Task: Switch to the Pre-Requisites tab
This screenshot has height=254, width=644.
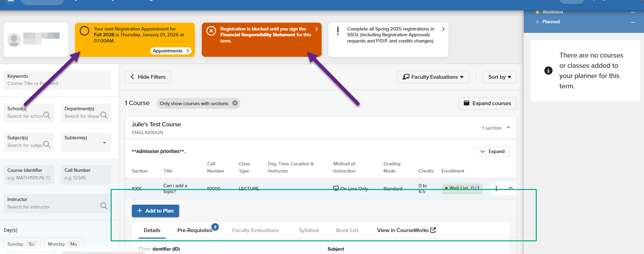Action: tap(195, 230)
